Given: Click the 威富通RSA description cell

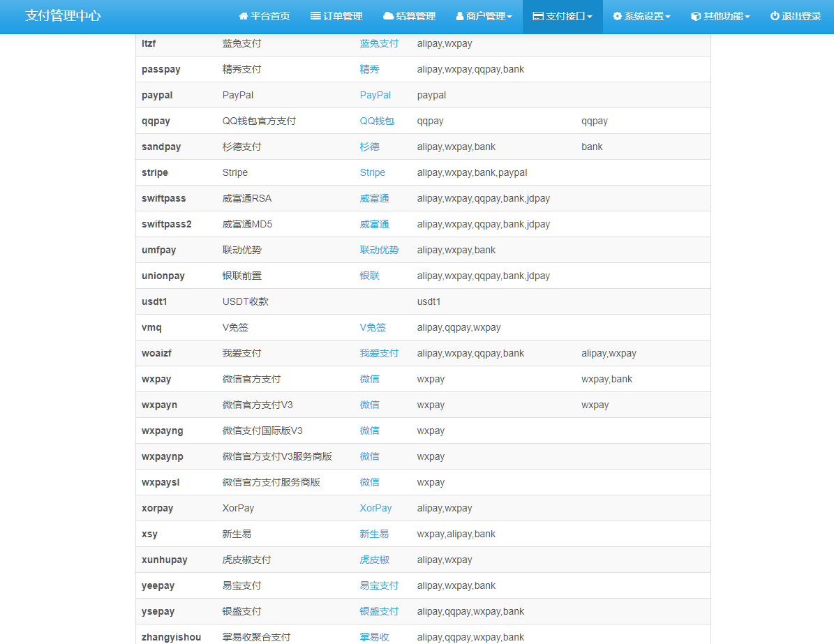Looking at the screenshot, I should [247, 198].
